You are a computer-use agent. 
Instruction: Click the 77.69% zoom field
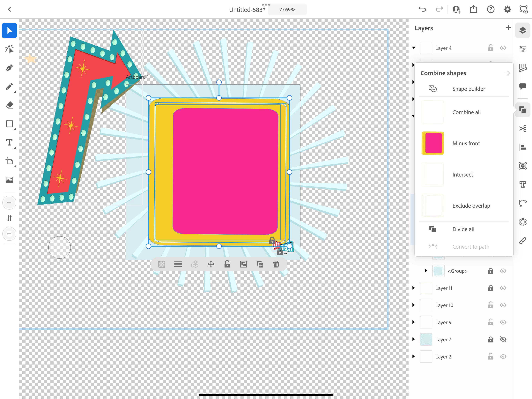[x=287, y=10]
